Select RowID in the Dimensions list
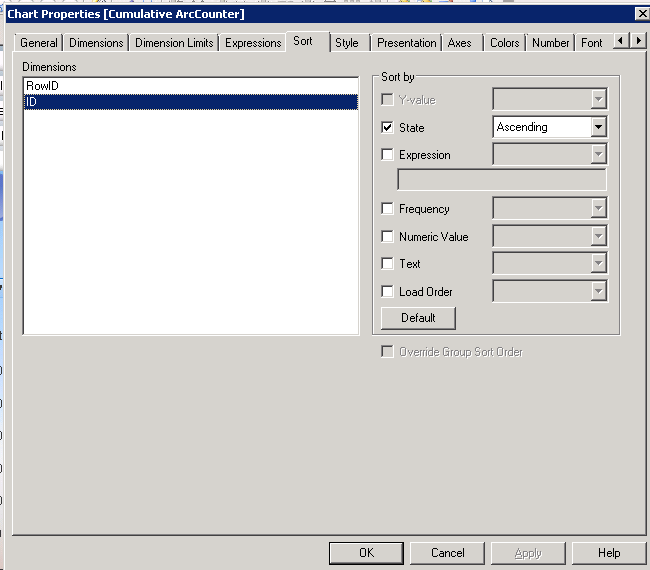 click(x=191, y=86)
